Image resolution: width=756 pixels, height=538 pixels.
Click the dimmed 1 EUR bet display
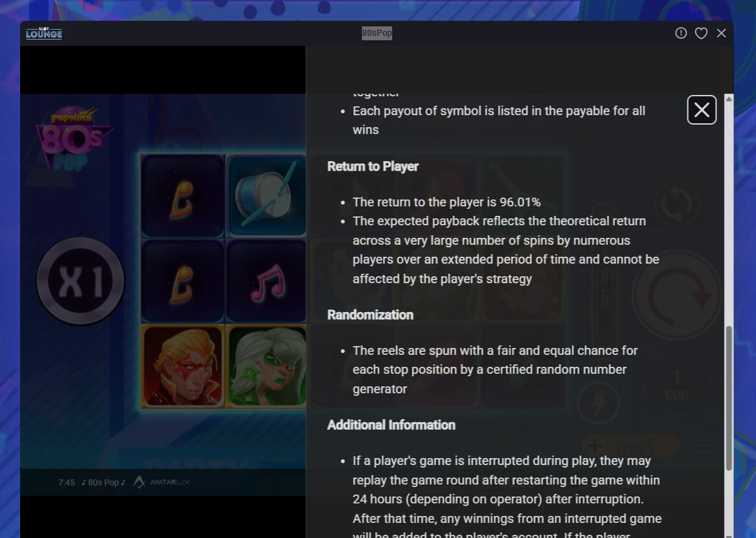pos(676,386)
